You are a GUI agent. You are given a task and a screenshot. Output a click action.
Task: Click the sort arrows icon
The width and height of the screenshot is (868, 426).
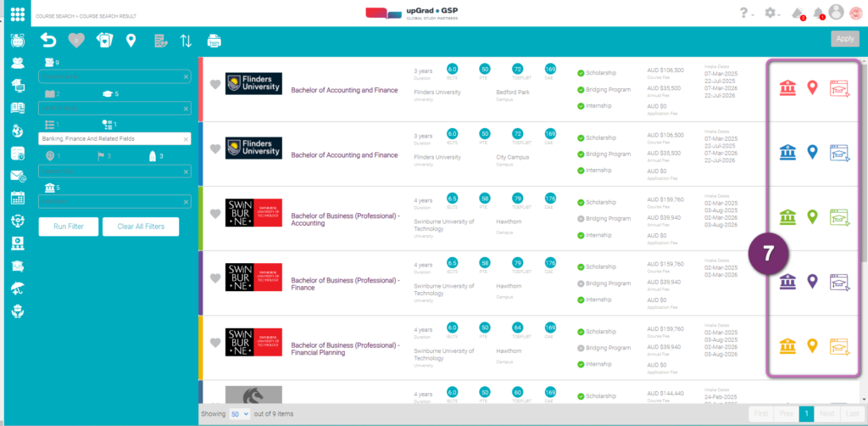(x=186, y=40)
